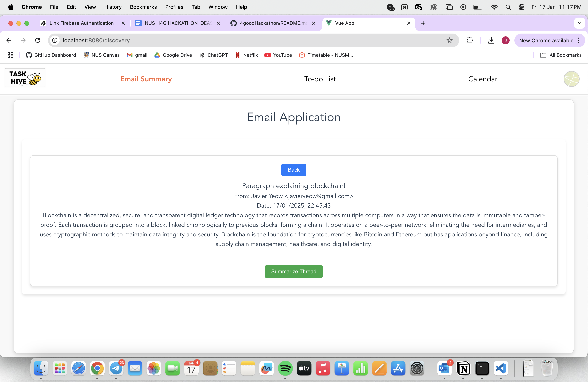Open Chrome update three-dot menu
Screen dimensions: 588x382
[579, 41]
